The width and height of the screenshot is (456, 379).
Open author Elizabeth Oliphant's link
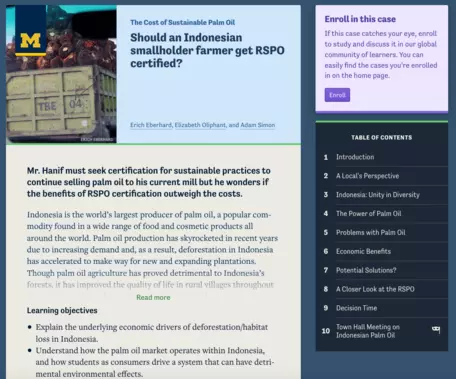[x=200, y=125]
